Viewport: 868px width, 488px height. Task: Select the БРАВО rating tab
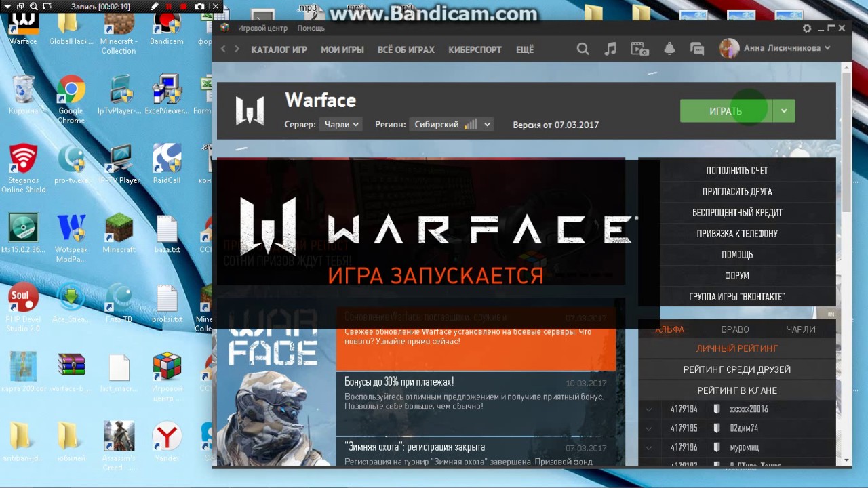click(x=735, y=329)
